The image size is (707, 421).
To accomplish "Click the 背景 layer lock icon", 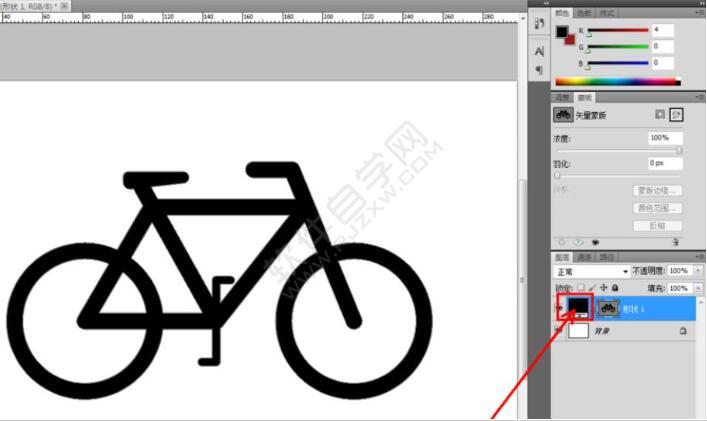I will coord(683,331).
